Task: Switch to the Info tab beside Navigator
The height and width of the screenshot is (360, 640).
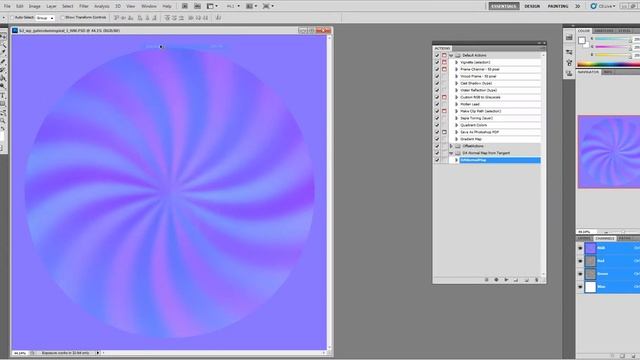Action: click(608, 72)
